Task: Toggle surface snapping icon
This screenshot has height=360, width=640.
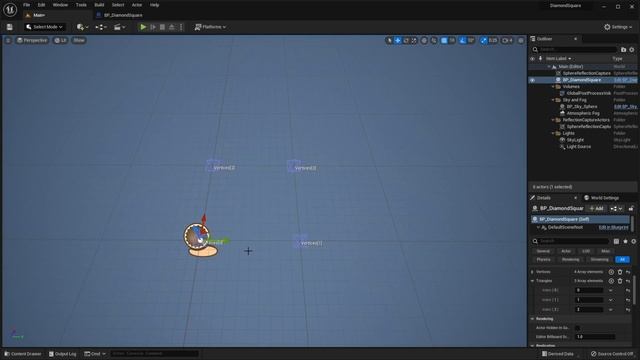Action: 433,40
